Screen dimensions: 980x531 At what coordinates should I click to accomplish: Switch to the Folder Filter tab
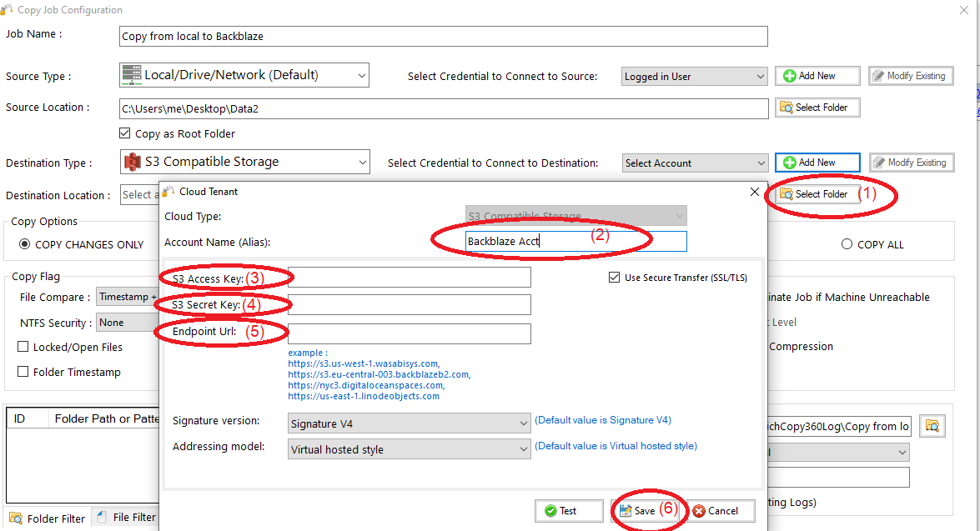[48, 518]
